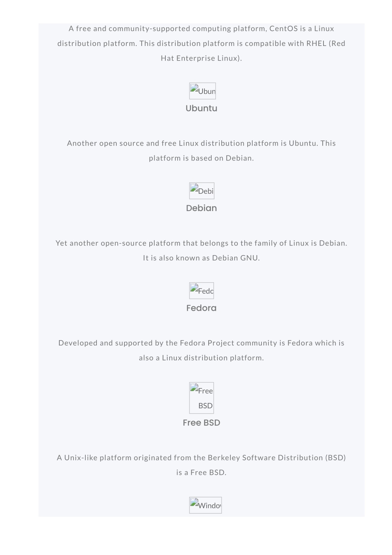This screenshot has height=555, width=392.
Task: Click the 'is a Free BSD.' text line
Action: [201, 473]
